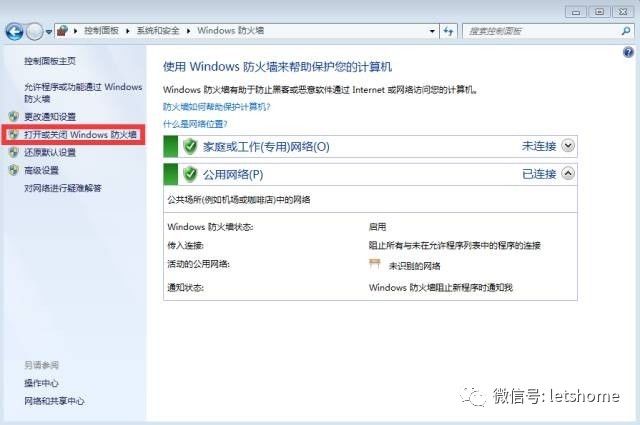Click the refresh button beside address bar
The height and width of the screenshot is (425, 640).
pos(448,31)
